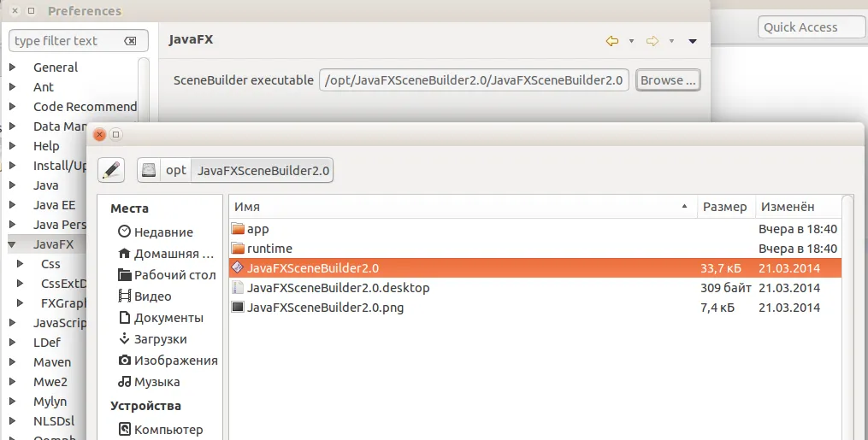This screenshot has height=440, width=868.
Task: Go forward with the yellow right arrow
Action: click(x=652, y=41)
